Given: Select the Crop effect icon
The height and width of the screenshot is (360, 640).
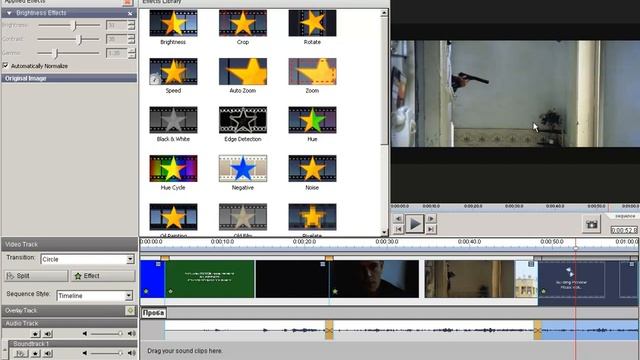Looking at the screenshot, I should click(x=243, y=23).
